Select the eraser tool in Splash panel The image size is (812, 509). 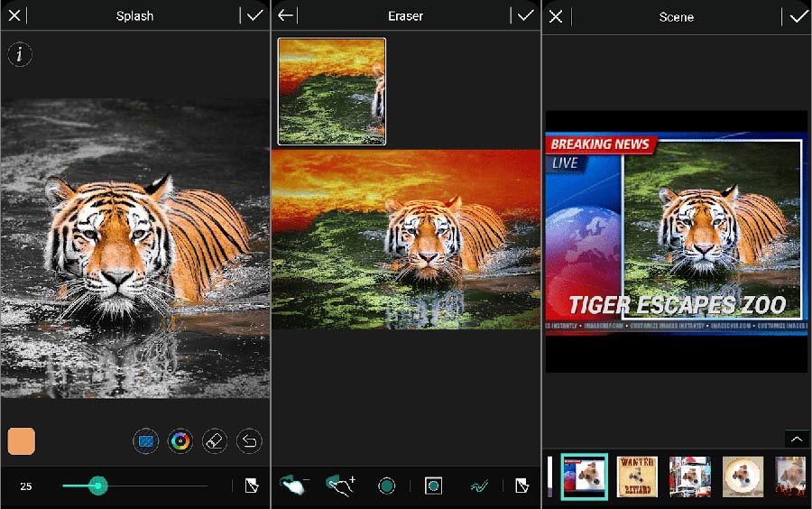[x=215, y=441]
